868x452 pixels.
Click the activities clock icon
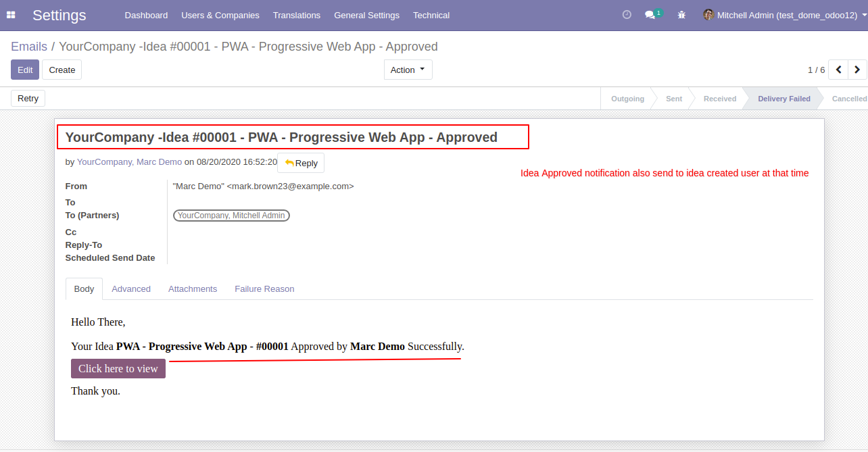tap(627, 15)
